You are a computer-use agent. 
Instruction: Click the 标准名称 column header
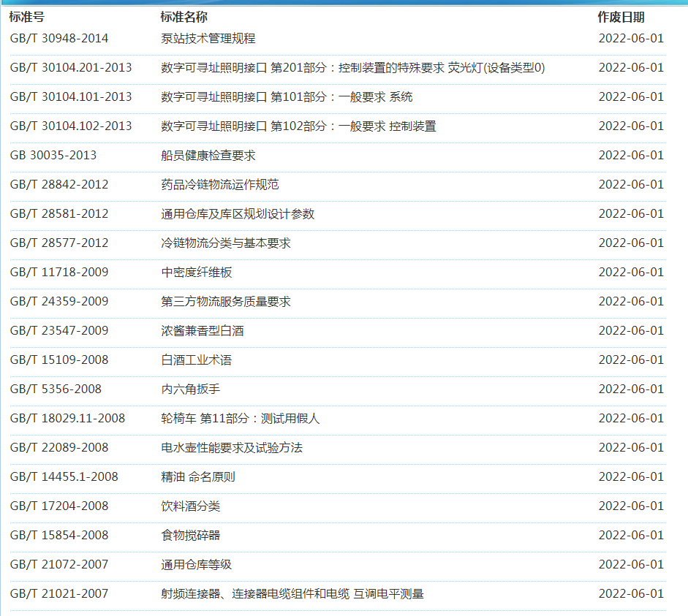point(184,17)
